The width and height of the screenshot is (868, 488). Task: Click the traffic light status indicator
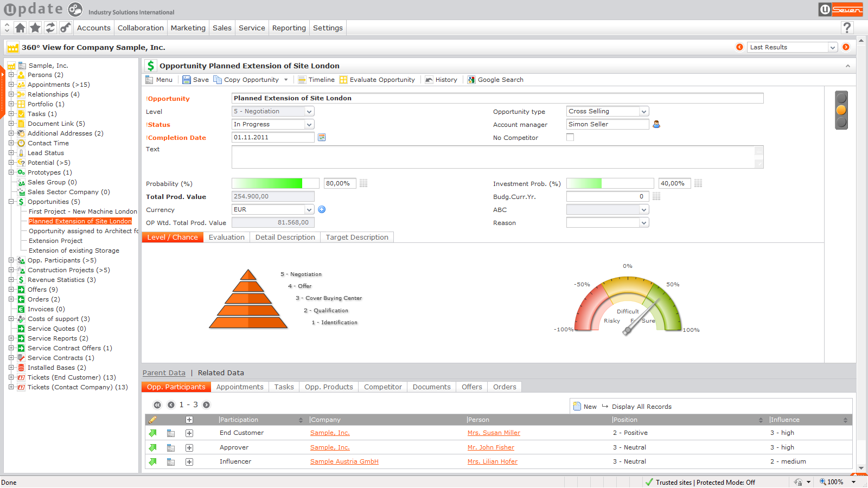click(x=841, y=110)
